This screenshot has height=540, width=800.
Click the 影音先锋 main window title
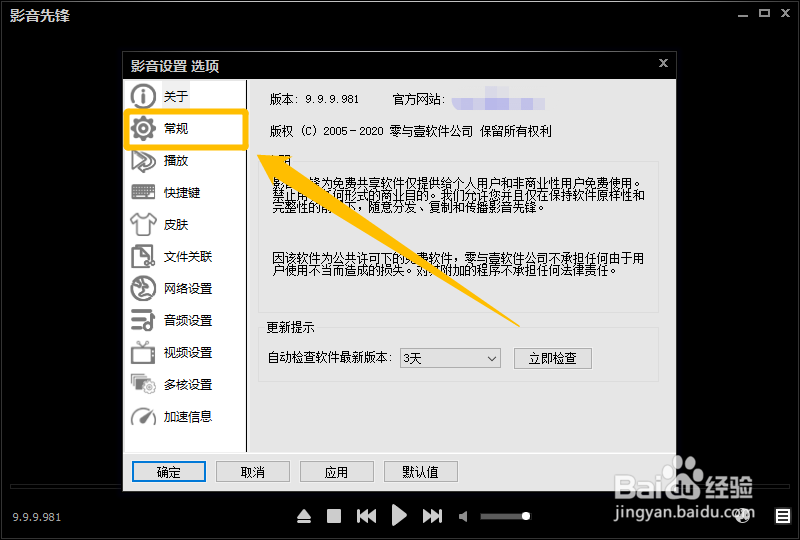(x=40, y=15)
